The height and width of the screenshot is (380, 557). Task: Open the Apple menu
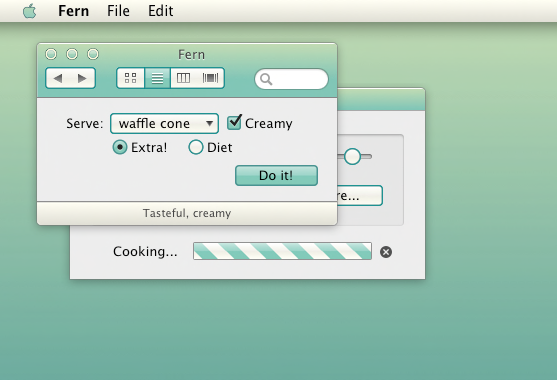[x=29, y=11]
